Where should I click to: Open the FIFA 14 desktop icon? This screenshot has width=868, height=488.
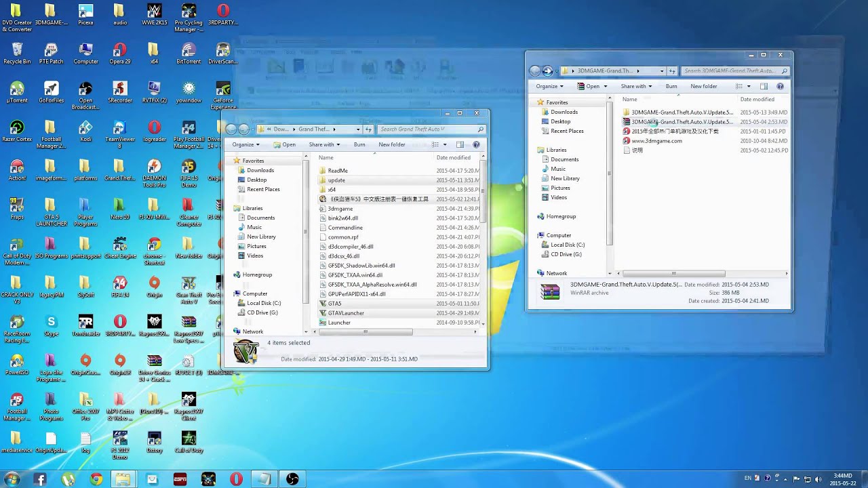[119, 286]
